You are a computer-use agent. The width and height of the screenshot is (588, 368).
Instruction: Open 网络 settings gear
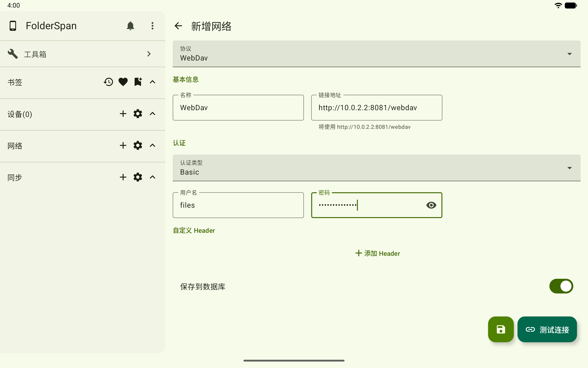tap(138, 146)
